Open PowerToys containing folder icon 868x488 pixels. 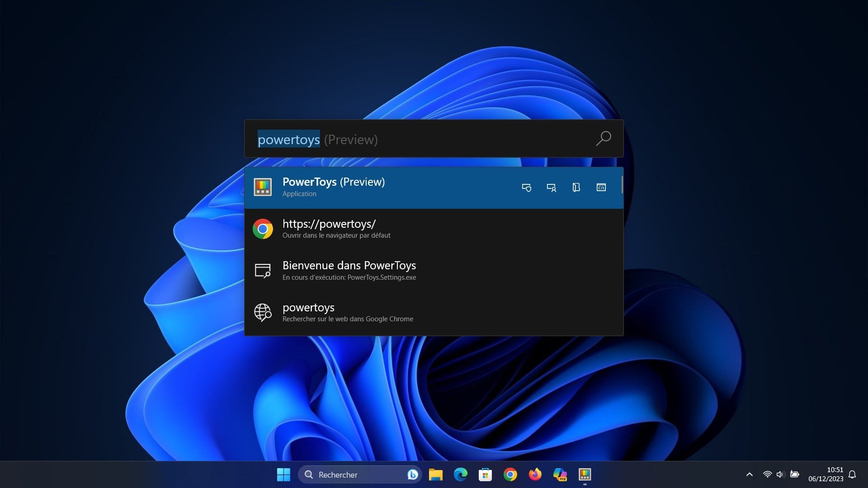tap(576, 188)
